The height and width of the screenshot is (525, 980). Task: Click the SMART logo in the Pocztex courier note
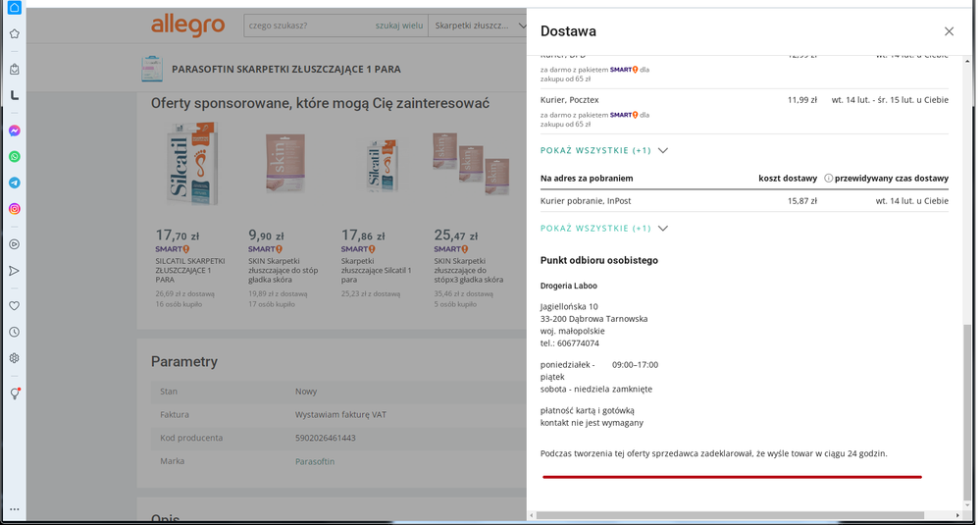(x=624, y=115)
